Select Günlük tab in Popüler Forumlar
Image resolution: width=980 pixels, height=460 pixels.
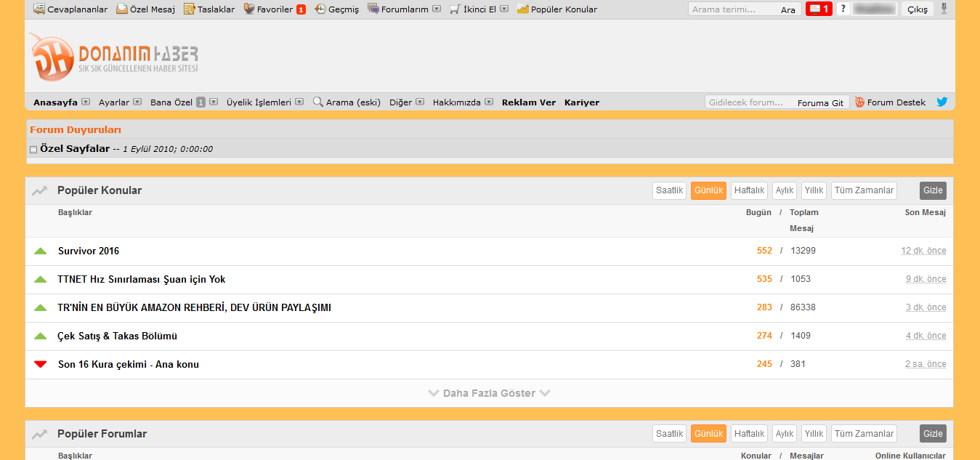pos(708,433)
